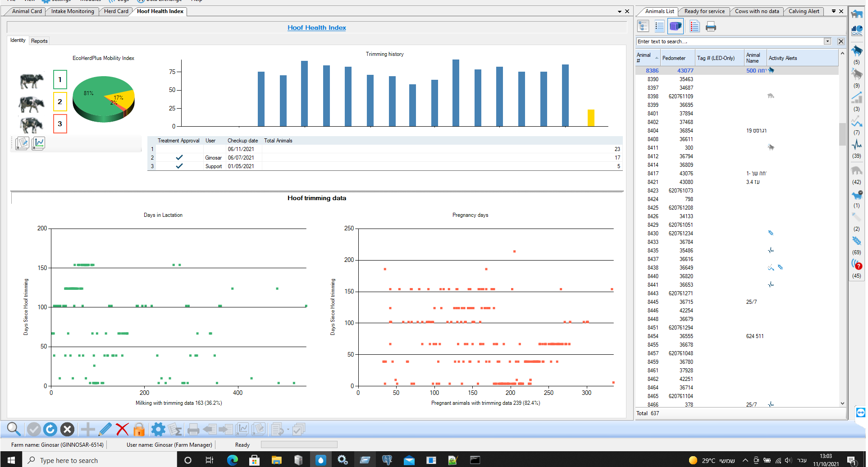
Task: Click the grey plus add icon
Action: tap(88, 429)
